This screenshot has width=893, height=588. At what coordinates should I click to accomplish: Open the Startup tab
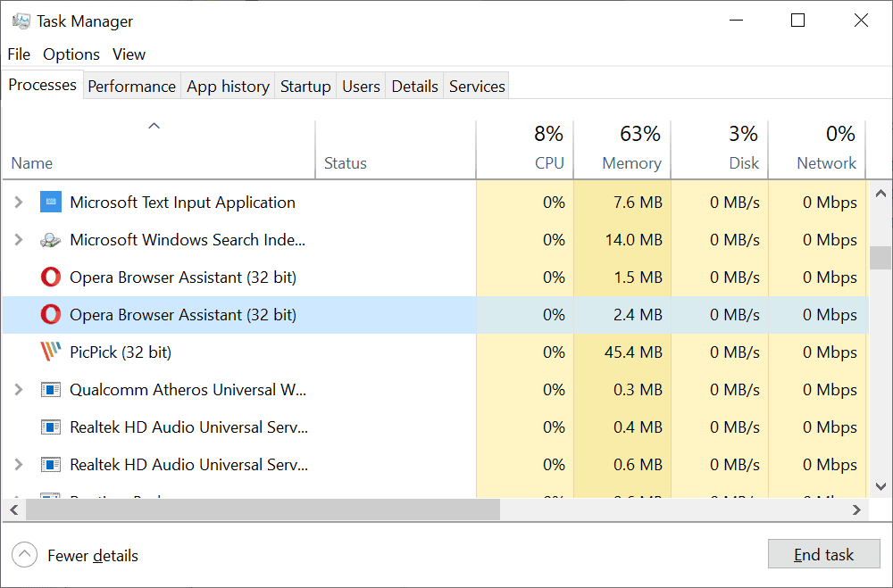305,87
